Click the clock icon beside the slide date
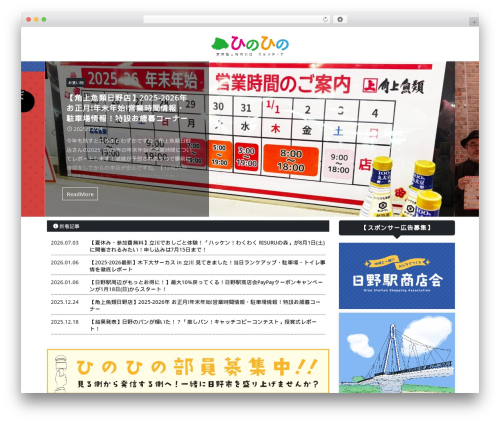The height and width of the screenshot is (423, 500). point(69,129)
